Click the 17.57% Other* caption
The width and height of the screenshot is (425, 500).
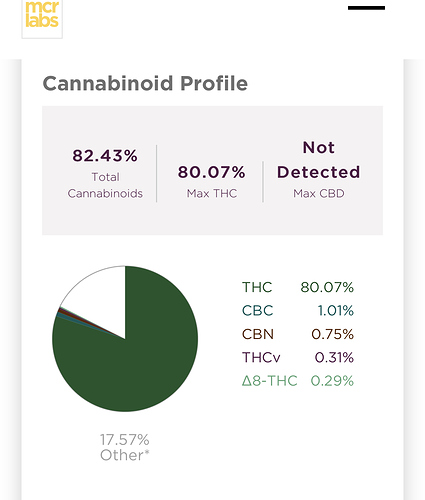pos(125,447)
